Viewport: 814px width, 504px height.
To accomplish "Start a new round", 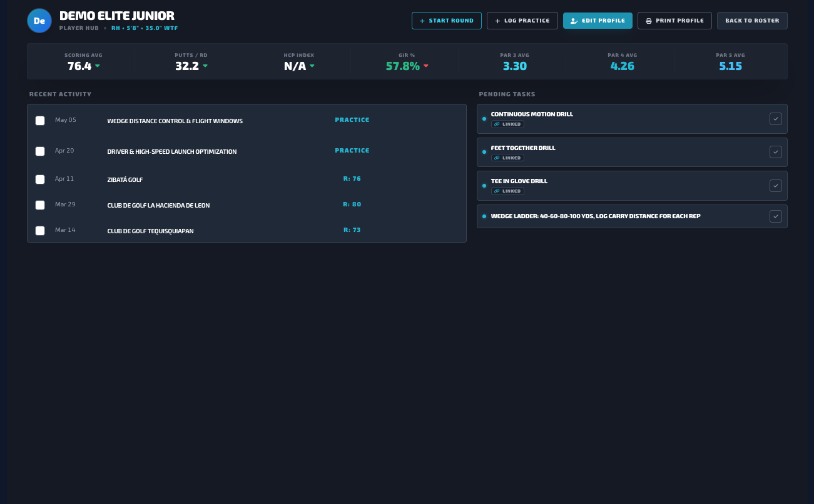I will pyautogui.click(x=447, y=21).
